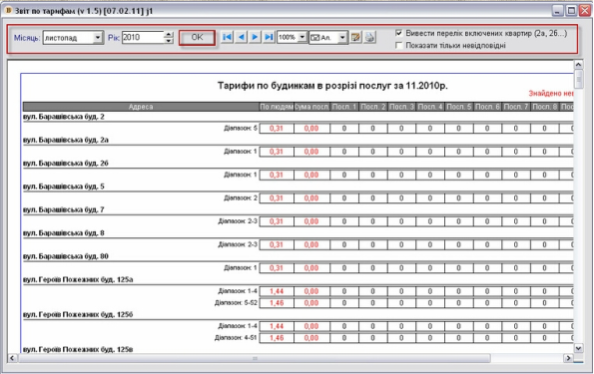
Task: Click the red 'Знайдено' warning text
Action: (551, 93)
